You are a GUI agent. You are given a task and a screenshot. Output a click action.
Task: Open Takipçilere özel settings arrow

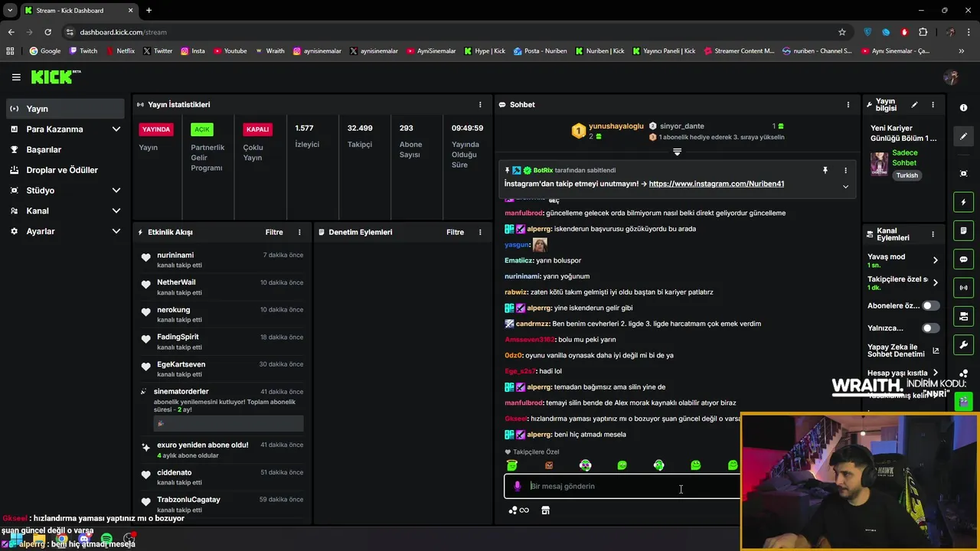[x=935, y=282]
